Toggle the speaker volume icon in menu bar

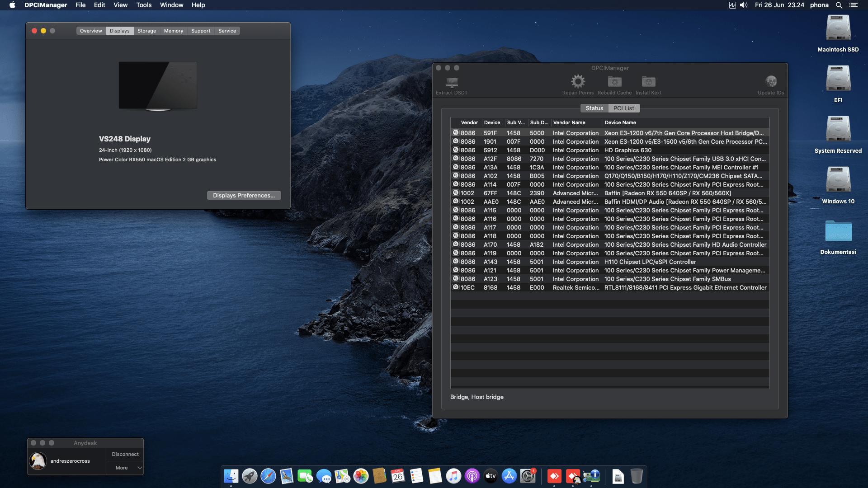743,5
